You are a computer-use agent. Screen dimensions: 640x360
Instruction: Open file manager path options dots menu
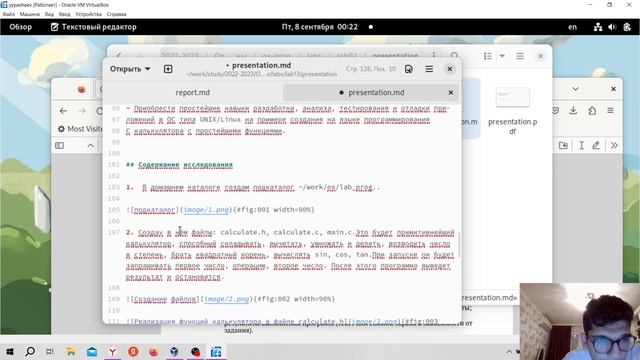[434, 55]
